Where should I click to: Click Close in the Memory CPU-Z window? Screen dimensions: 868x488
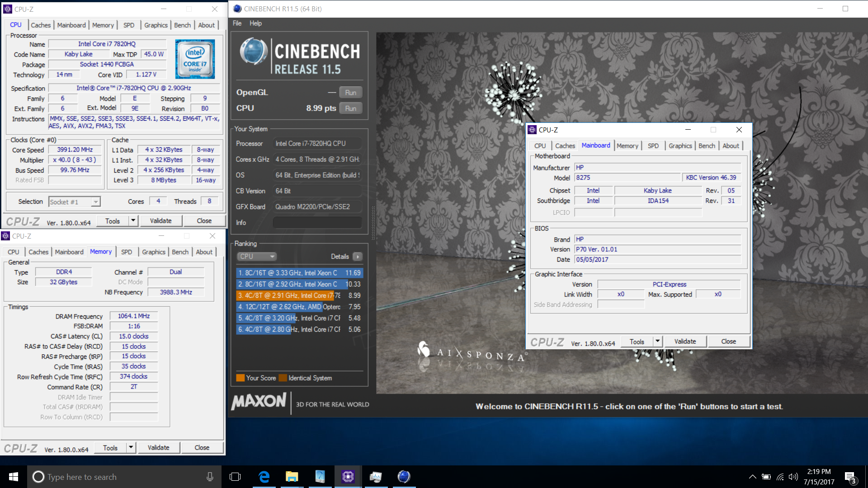(x=202, y=448)
